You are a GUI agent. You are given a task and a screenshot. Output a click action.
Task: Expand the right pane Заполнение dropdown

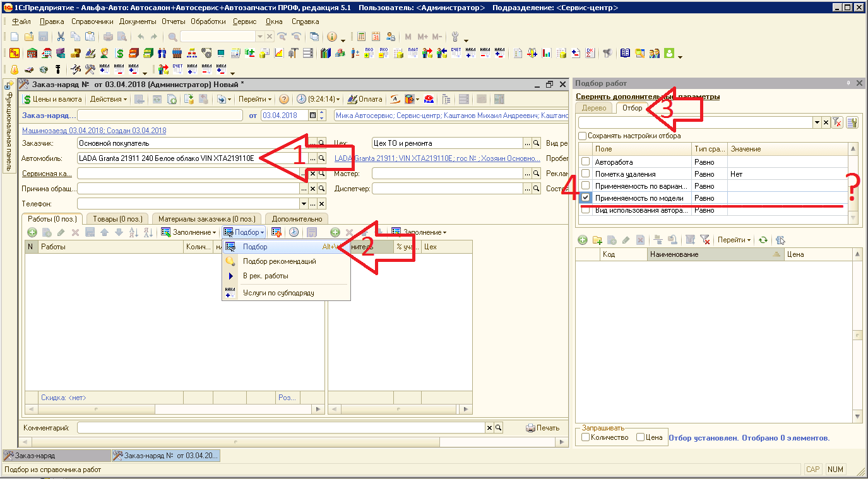tap(419, 232)
